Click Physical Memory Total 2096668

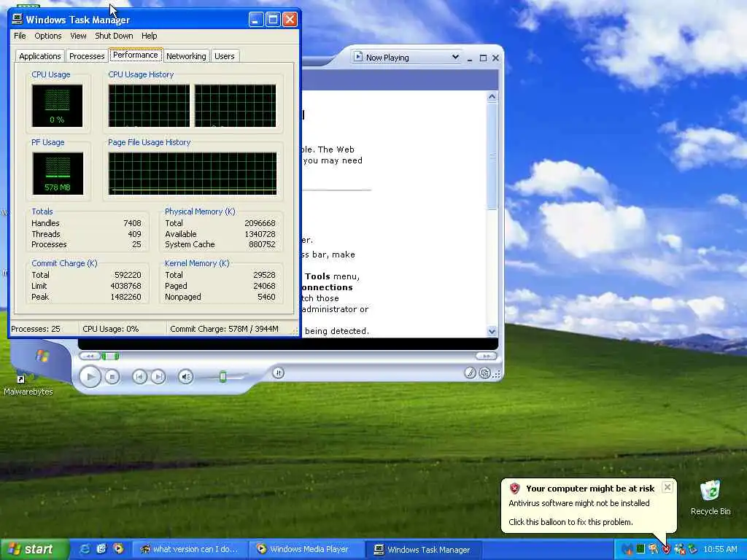260,223
